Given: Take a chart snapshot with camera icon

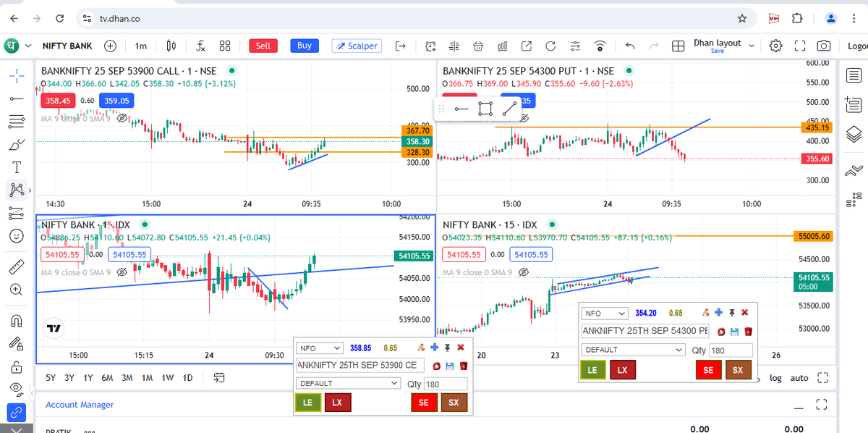Looking at the screenshot, I should [823, 46].
